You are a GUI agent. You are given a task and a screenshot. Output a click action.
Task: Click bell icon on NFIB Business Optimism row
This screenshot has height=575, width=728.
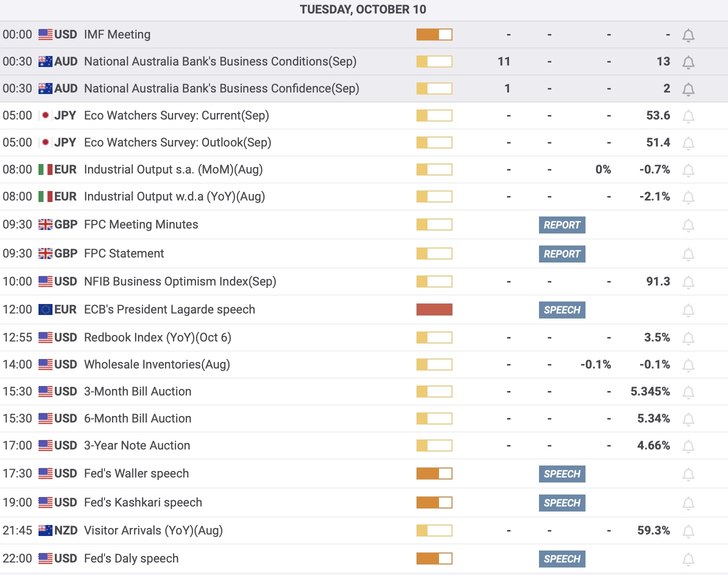tap(688, 282)
